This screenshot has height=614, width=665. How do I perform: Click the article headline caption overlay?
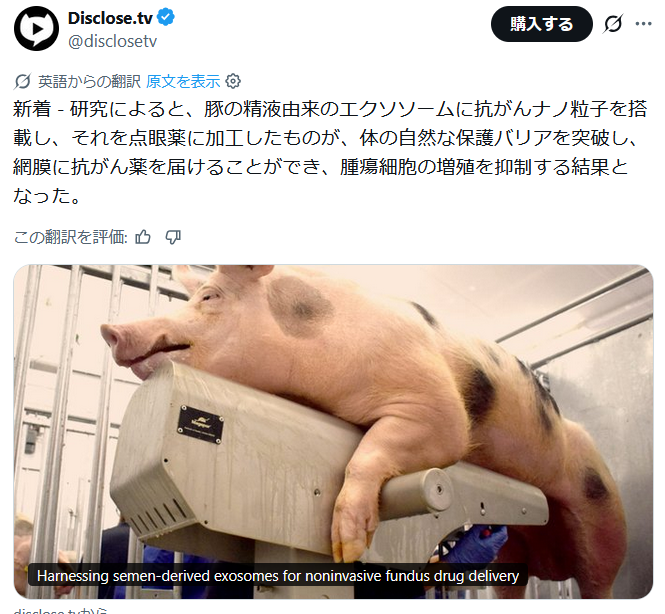[x=278, y=576]
